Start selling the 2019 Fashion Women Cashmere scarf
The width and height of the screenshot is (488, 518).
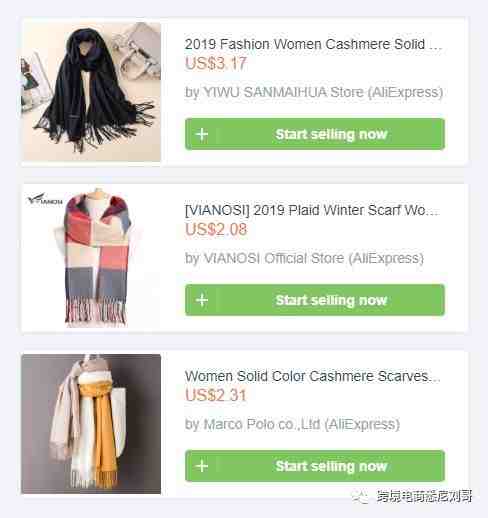315,134
